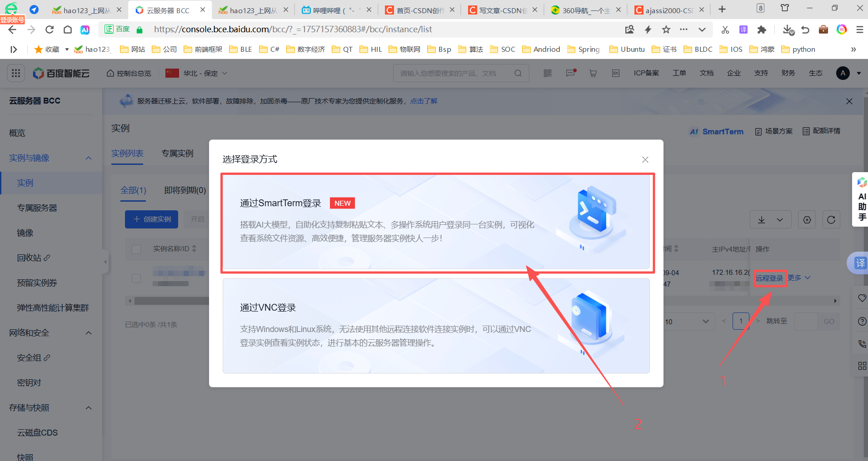868x461 pixels.
Task: Open 场景方案 link
Action: coord(774,131)
